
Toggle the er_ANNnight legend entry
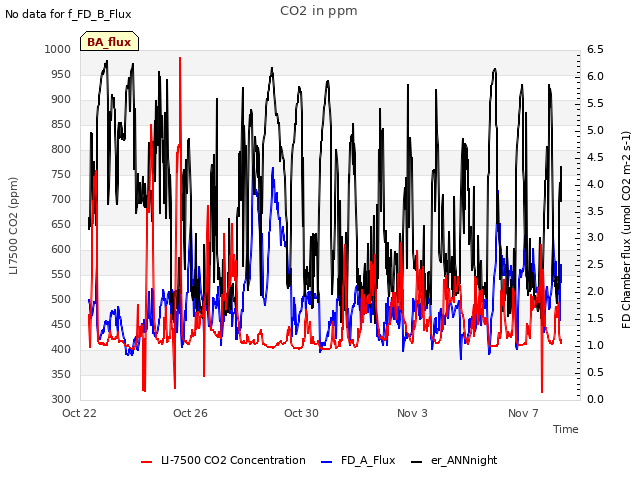[x=454, y=460]
